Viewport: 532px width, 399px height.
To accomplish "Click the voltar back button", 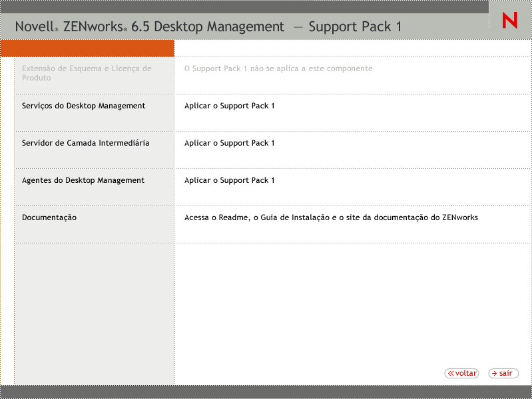I will point(461,373).
